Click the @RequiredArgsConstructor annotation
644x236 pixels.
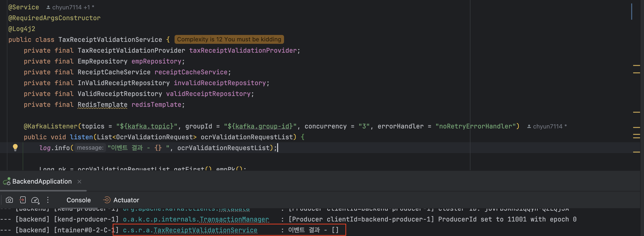pyautogui.click(x=54, y=18)
